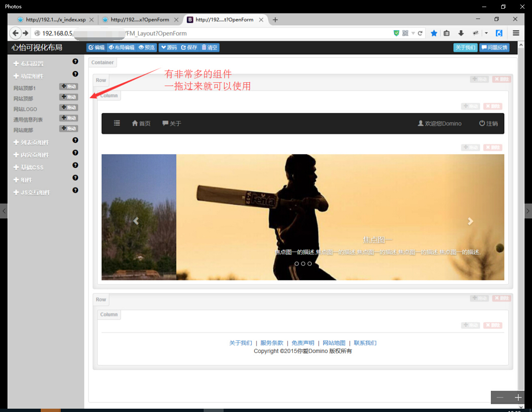Click the 网站LOGO component label
This screenshot has height=412, width=532.
[25, 109]
